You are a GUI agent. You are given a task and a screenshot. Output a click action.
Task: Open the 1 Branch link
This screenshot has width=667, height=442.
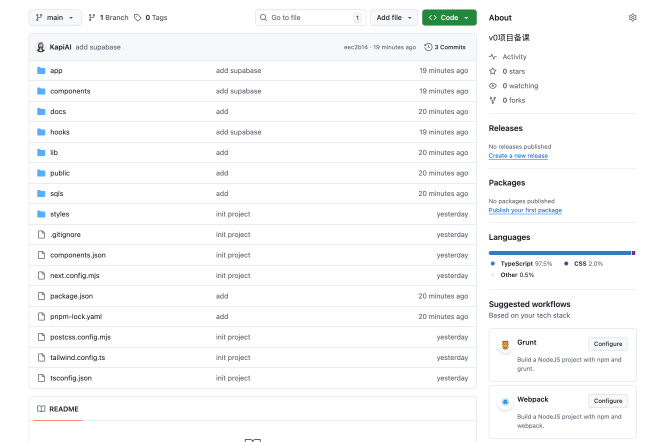(x=108, y=17)
